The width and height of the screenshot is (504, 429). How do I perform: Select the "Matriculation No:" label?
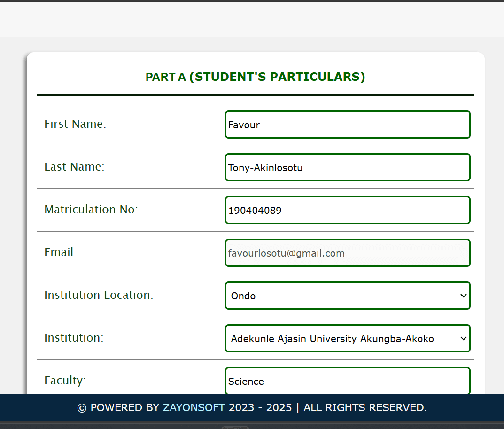91,210
